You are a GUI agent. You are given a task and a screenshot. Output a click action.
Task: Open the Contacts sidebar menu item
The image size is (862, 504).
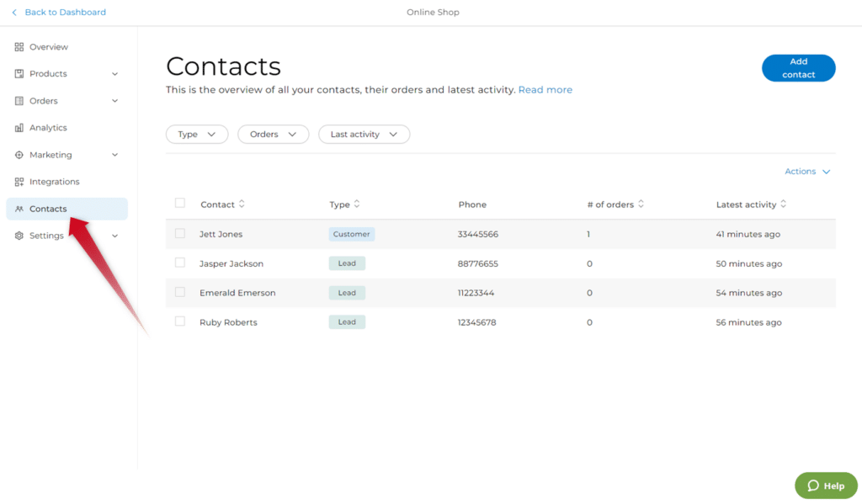(48, 209)
